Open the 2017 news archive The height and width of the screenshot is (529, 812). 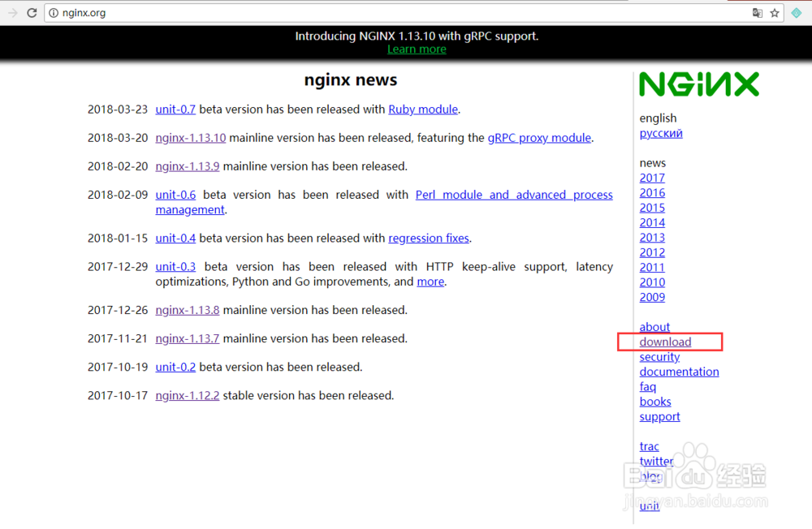click(652, 178)
